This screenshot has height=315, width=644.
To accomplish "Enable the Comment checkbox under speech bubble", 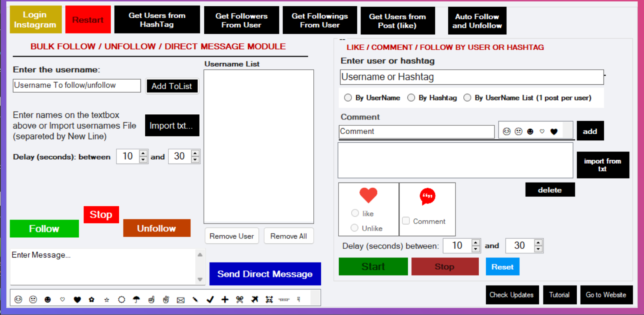I will coord(406,221).
